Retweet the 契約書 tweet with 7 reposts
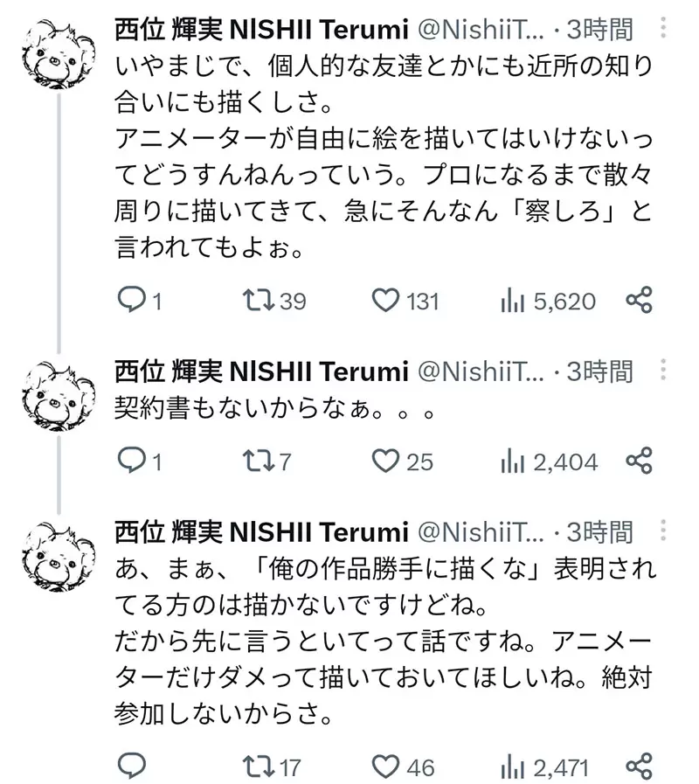Image resolution: width=699 pixels, height=784 pixels. (258, 460)
